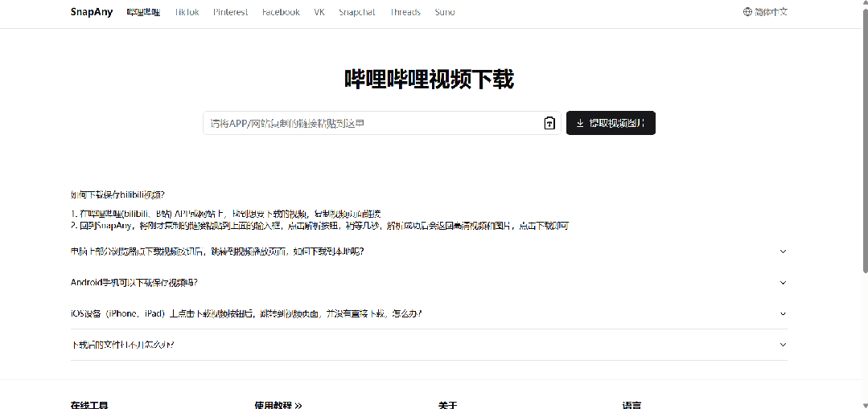Click the 使用教程 » footer link

[x=278, y=405]
